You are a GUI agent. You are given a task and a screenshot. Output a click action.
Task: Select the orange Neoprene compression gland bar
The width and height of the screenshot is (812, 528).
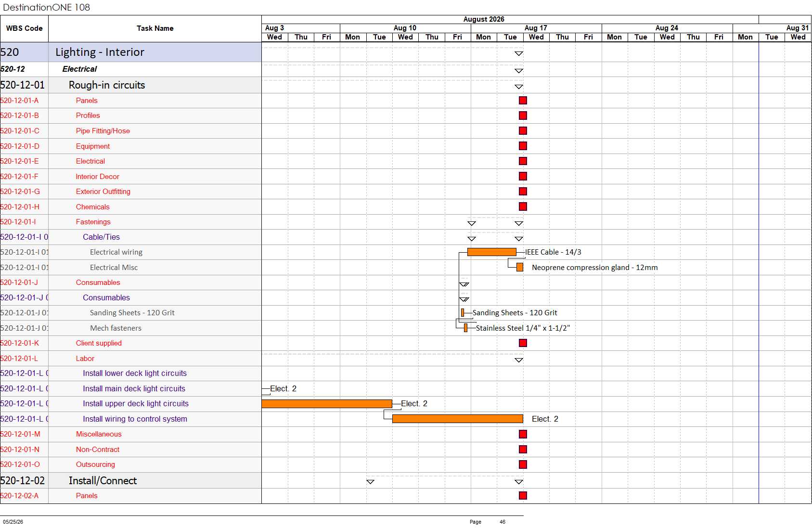[520, 267]
